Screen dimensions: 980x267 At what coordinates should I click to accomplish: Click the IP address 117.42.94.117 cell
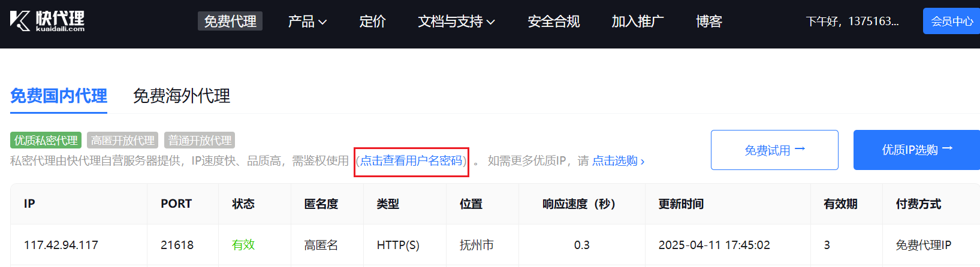61,245
